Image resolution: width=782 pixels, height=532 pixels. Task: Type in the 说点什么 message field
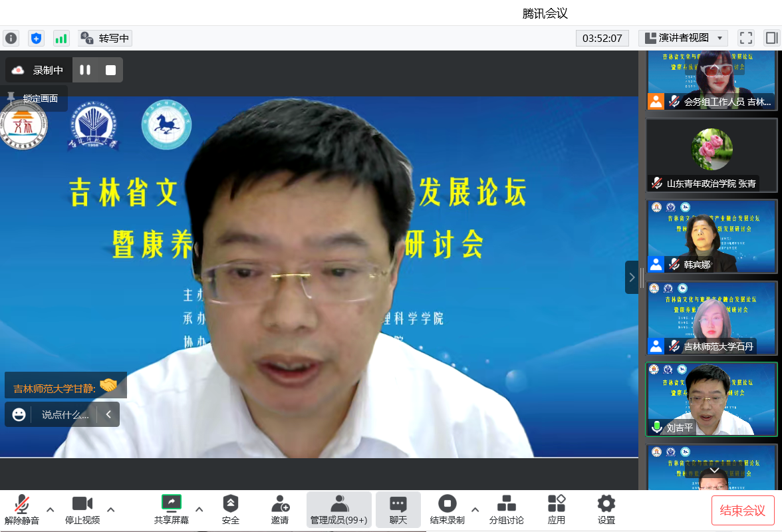(x=65, y=414)
